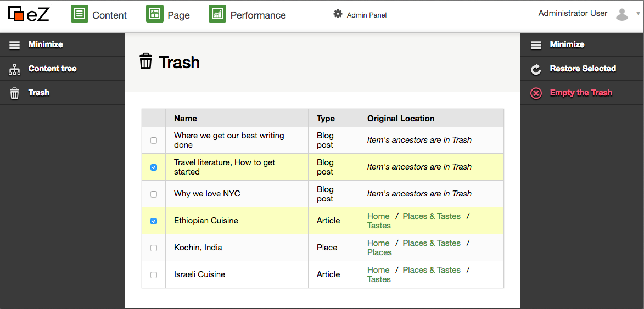Click Blog post type in 'Travel literature' row
The image size is (644, 309).
click(x=325, y=167)
